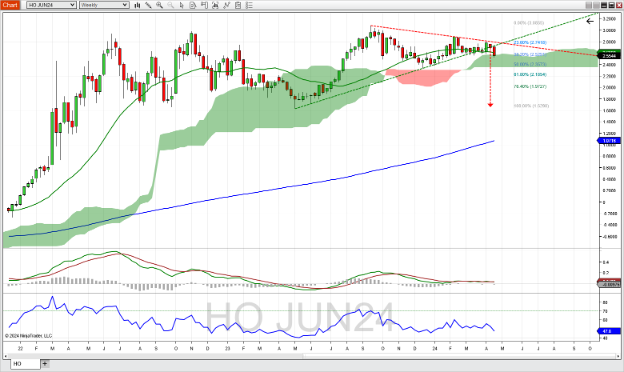Click the 23.60% Fibonacci level label
The image size is (624, 372).
click(530, 43)
